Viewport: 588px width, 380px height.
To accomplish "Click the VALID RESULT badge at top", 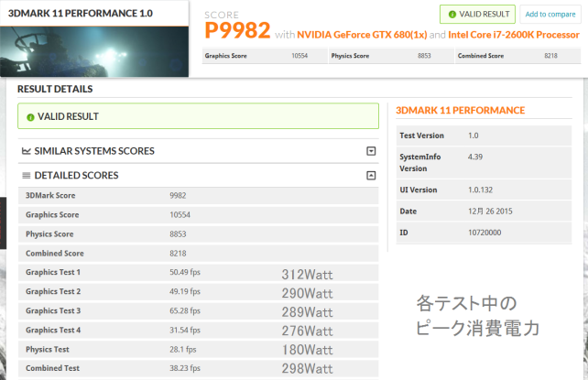I will [x=477, y=15].
